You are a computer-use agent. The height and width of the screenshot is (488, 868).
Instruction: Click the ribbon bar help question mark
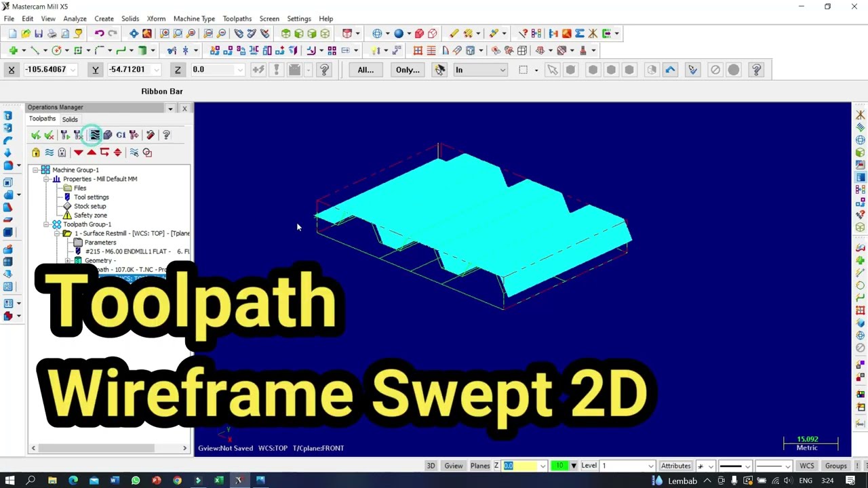[x=324, y=69]
